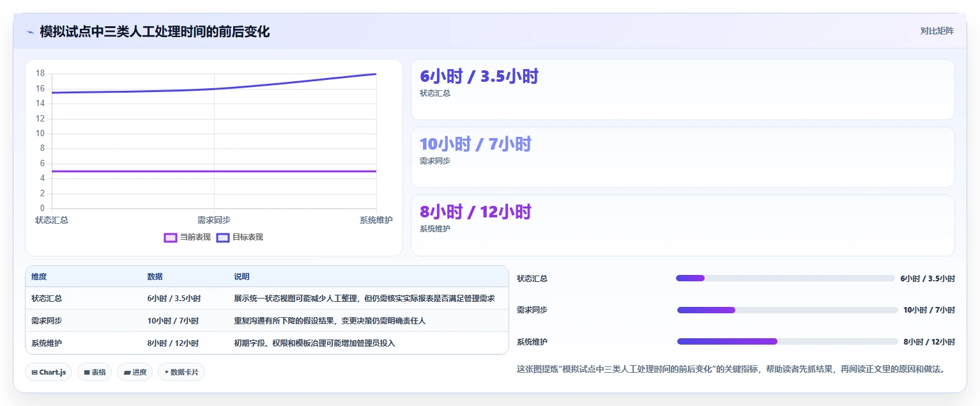This screenshot has width=980, height=406.
Task: Click 8小时 / 12小时 right of the progress bar
Action: tap(929, 342)
